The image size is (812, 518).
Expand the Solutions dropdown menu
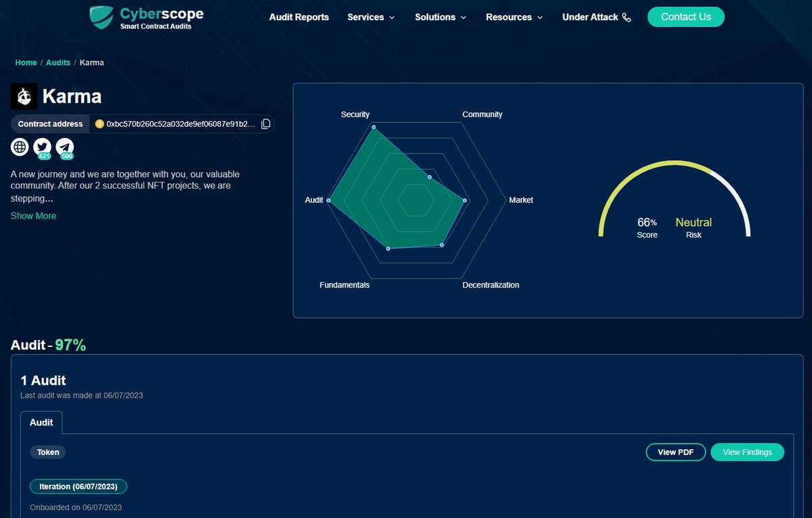[x=441, y=17]
